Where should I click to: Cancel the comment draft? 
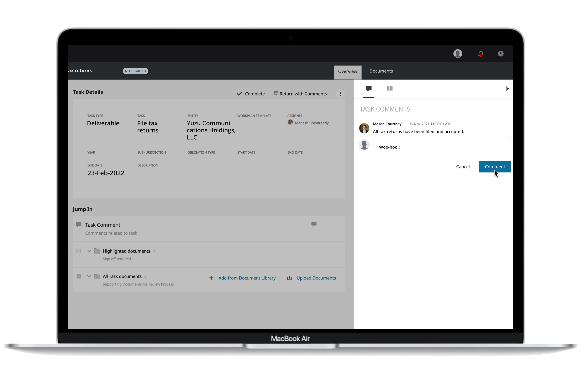pos(462,167)
